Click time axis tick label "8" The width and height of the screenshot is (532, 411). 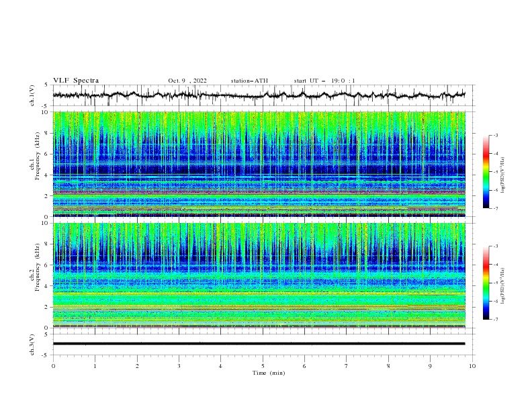click(x=388, y=366)
